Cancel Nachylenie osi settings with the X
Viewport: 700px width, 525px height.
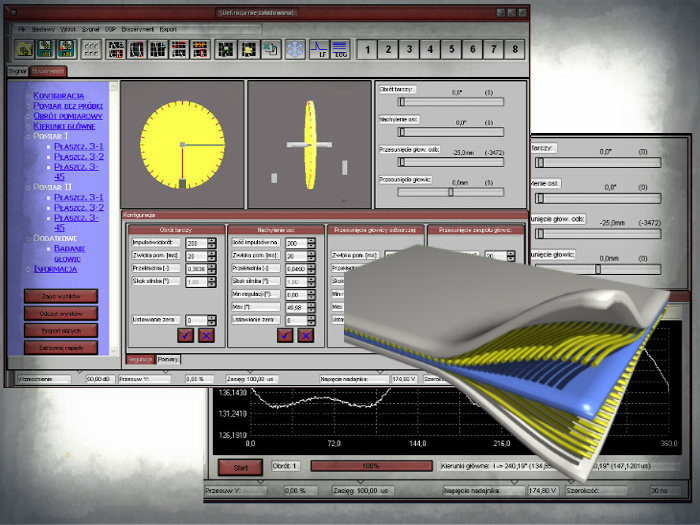click(305, 335)
